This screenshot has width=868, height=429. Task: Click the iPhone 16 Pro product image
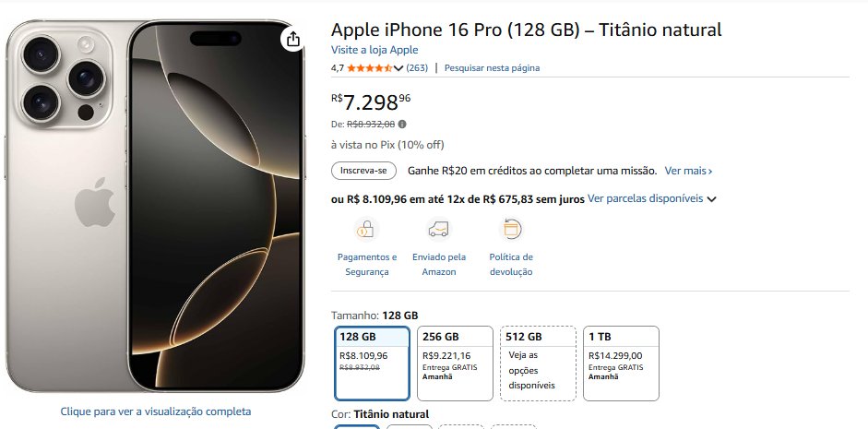[154, 205]
